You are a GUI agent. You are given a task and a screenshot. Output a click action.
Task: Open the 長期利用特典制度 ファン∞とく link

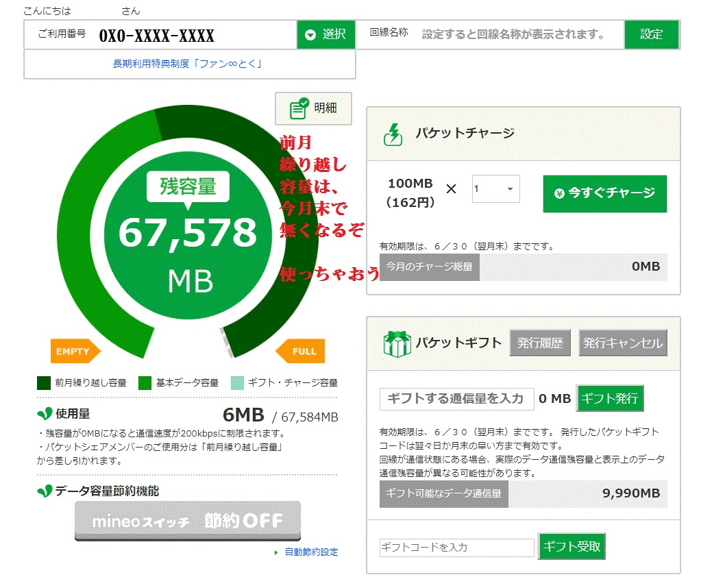pyautogui.click(x=188, y=64)
